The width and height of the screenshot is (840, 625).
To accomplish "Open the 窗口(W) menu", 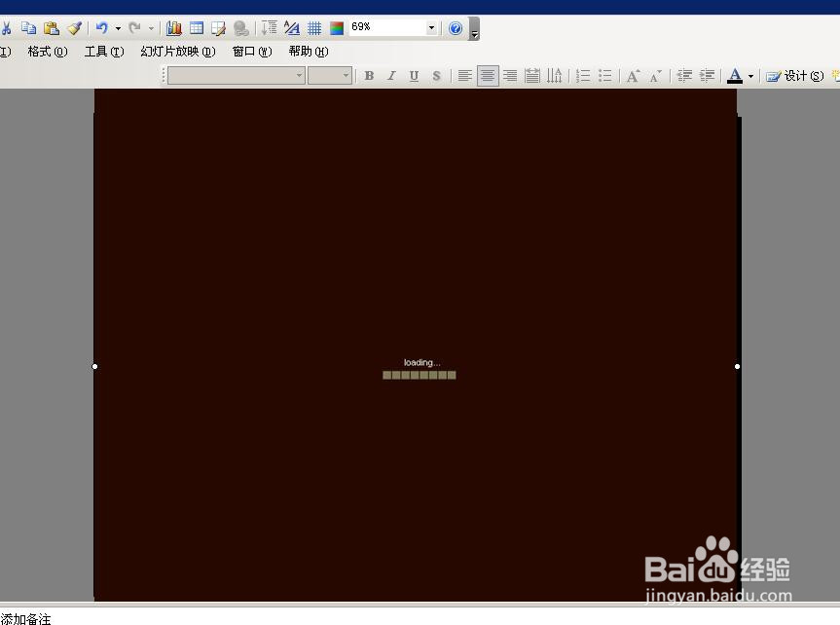I will 252,52.
